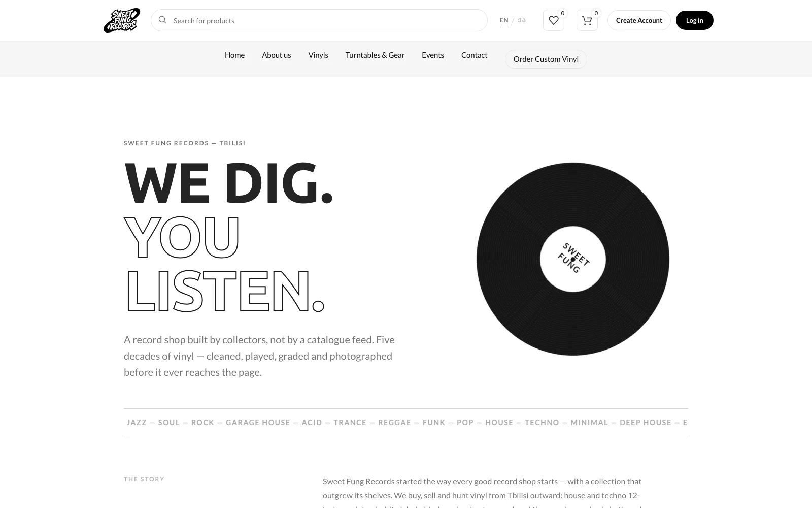The height and width of the screenshot is (508, 812).
Task: Click the search magnifier icon
Action: pos(162,20)
